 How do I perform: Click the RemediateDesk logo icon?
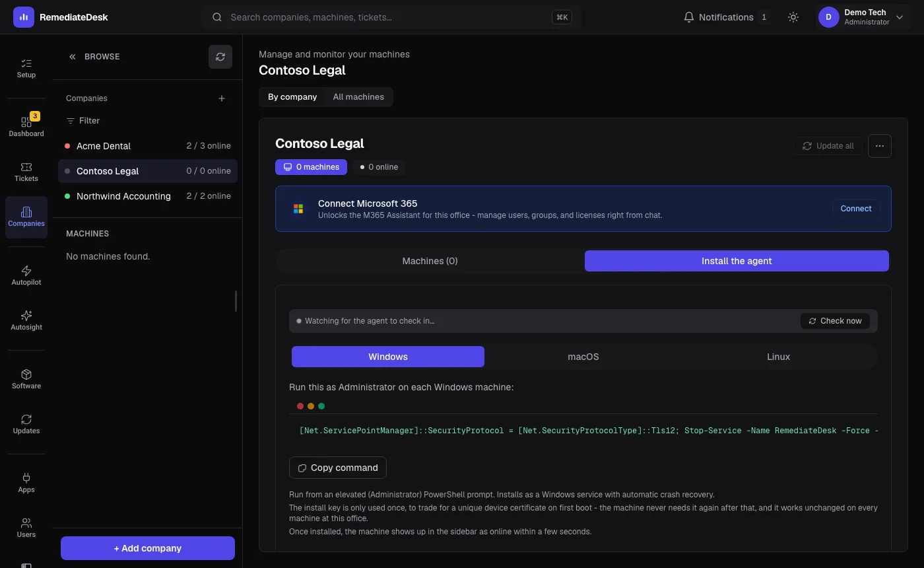pyautogui.click(x=24, y=17)
